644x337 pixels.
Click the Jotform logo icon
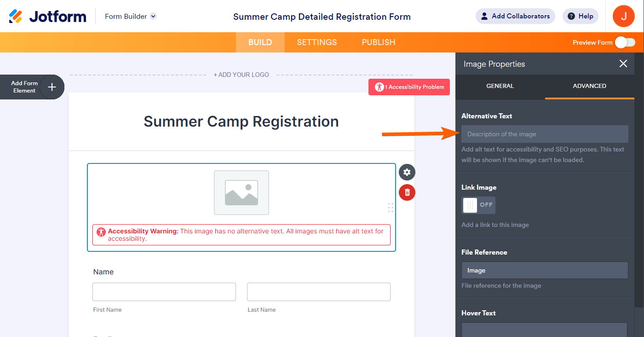coord(16,17)
